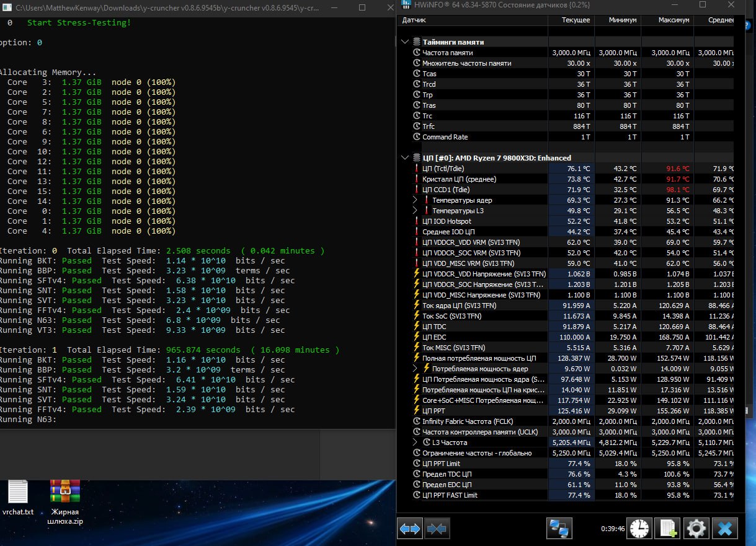
Task: Start logging with the document-plus icon
Action: (x=667, y=528)
